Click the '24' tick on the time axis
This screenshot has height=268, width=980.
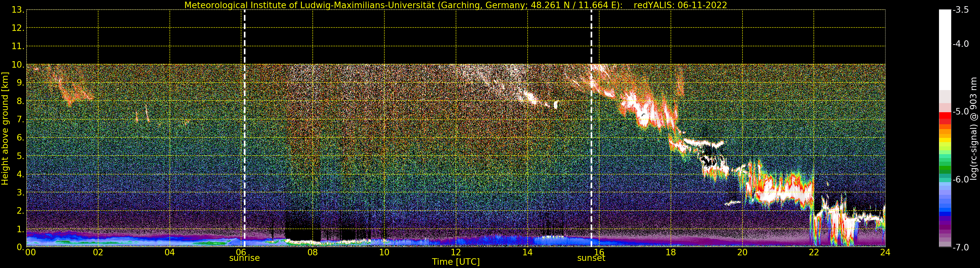(x=885, y=252)
